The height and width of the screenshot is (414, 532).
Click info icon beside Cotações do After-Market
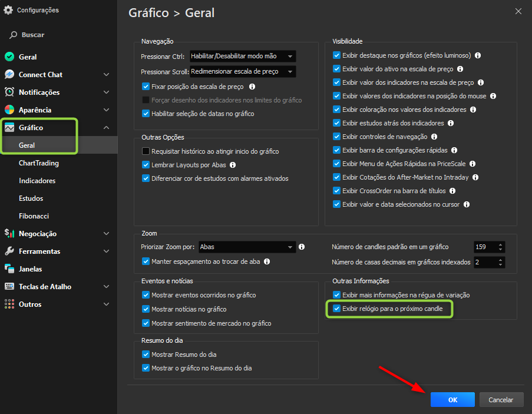click(x=475, y=177)
